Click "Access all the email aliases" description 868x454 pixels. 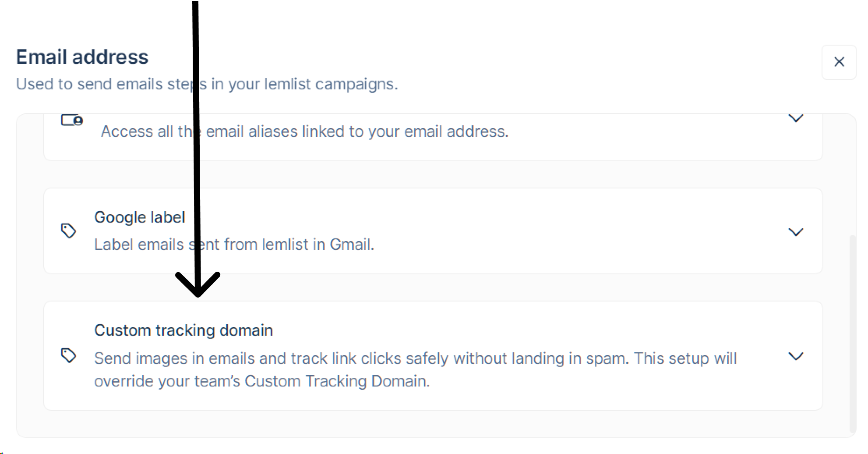click(305, 131)
